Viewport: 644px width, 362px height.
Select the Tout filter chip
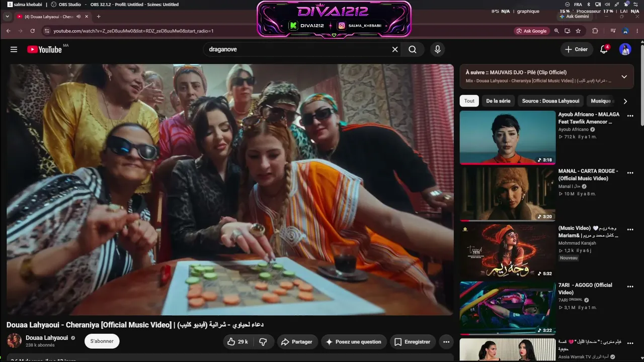click(469, 101)
